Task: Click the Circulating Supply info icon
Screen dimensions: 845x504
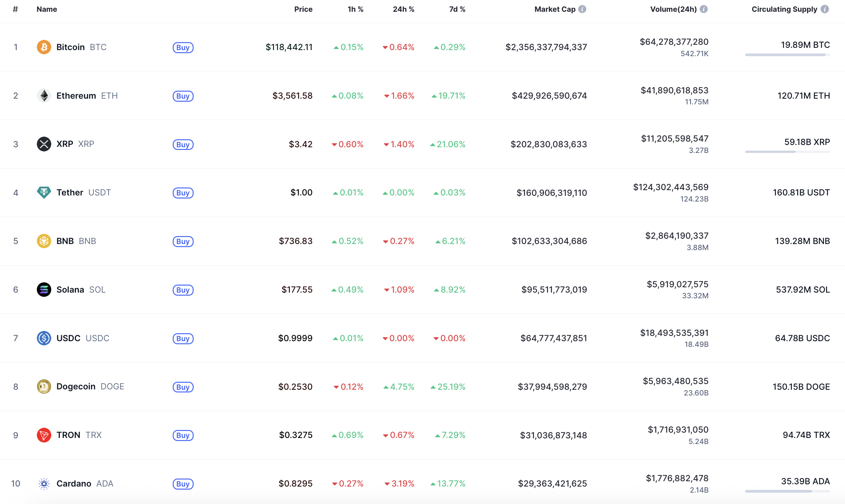Action: click(825, 9)
